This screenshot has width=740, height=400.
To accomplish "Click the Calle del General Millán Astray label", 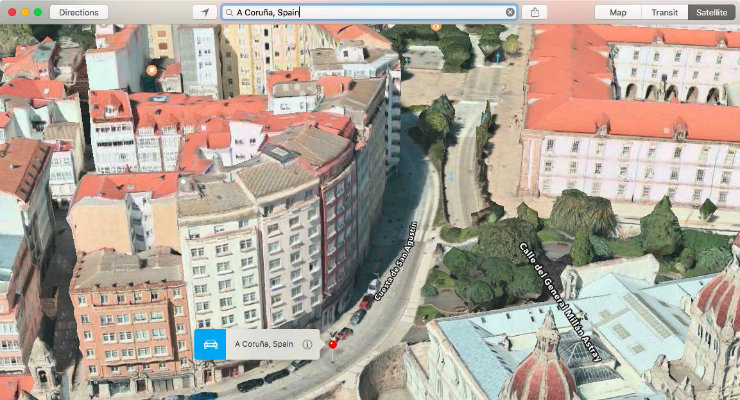I will [560, 302].
